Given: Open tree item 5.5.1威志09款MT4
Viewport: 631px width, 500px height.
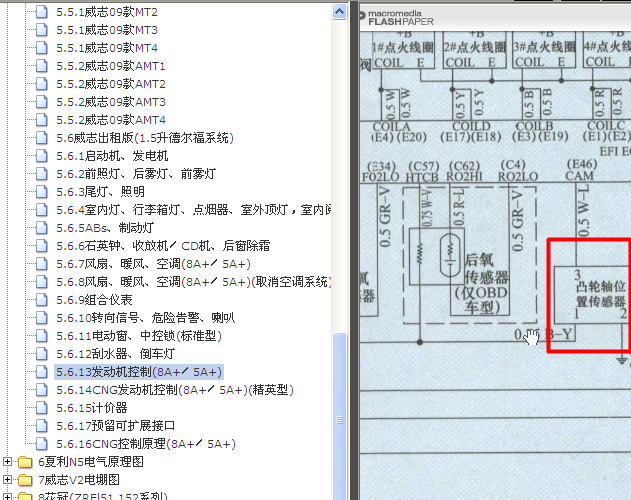Looking at the screenshot, I should [107, 48].
